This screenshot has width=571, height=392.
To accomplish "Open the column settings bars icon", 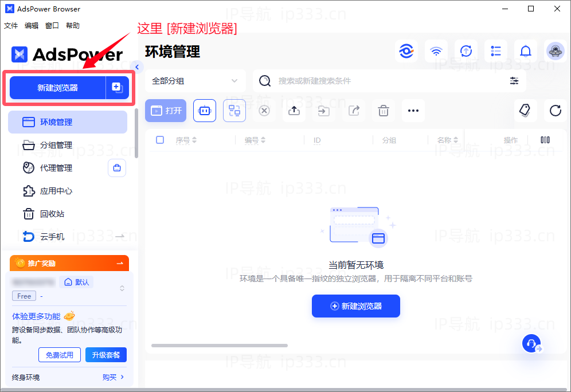I will (x=545, y=140).
